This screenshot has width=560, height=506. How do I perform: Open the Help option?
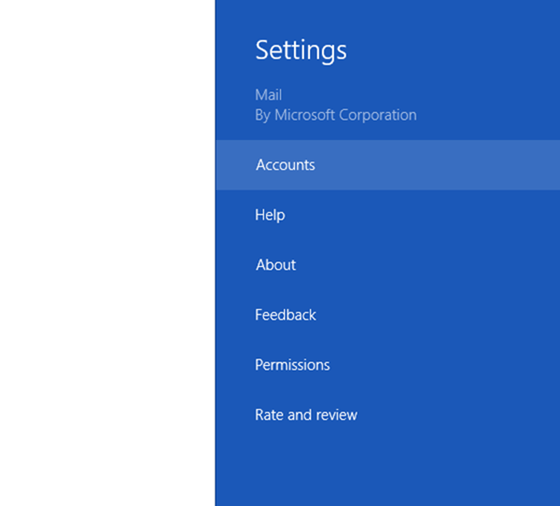pyautogui.click(x=388, y=215)
